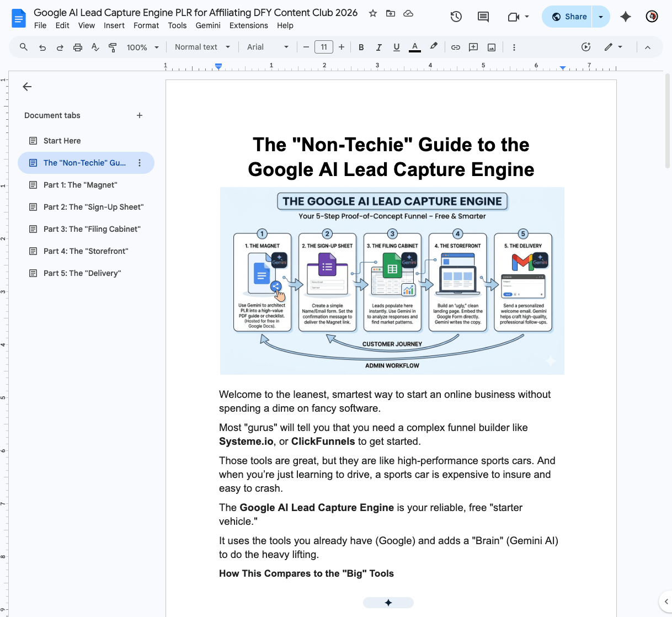
Task: Toggle underline formatting
Action: (397, 47)
